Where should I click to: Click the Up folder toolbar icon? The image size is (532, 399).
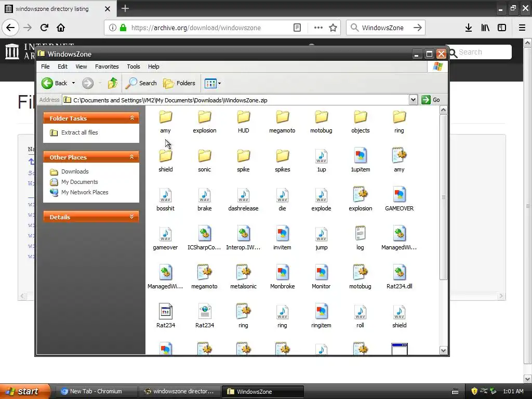[113, 83]
